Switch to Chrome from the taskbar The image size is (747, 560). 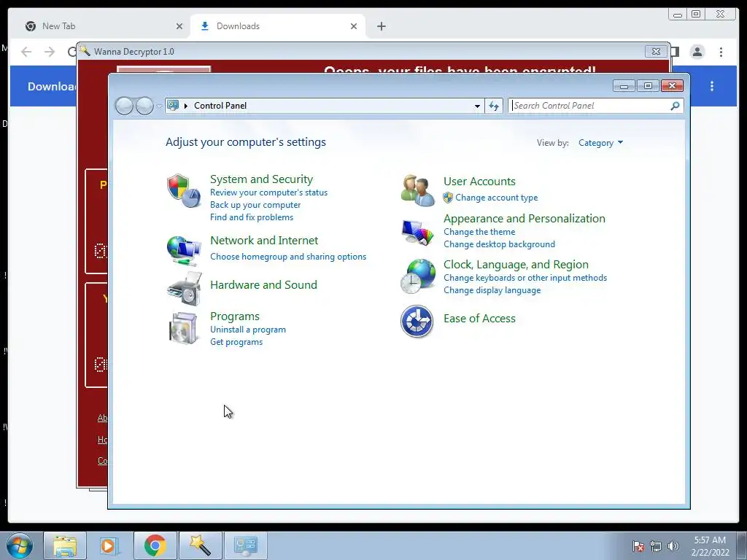click(x=155, y=545)
